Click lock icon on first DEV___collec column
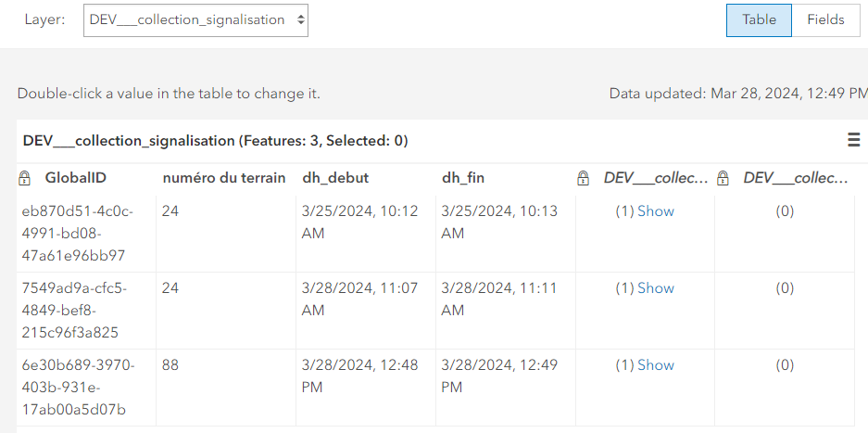 tap(583, 178)
